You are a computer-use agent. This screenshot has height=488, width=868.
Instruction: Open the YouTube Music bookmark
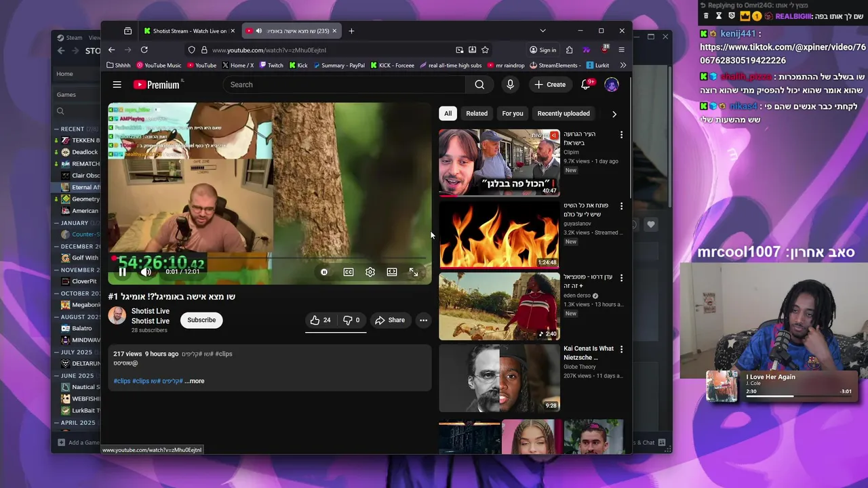159,65
